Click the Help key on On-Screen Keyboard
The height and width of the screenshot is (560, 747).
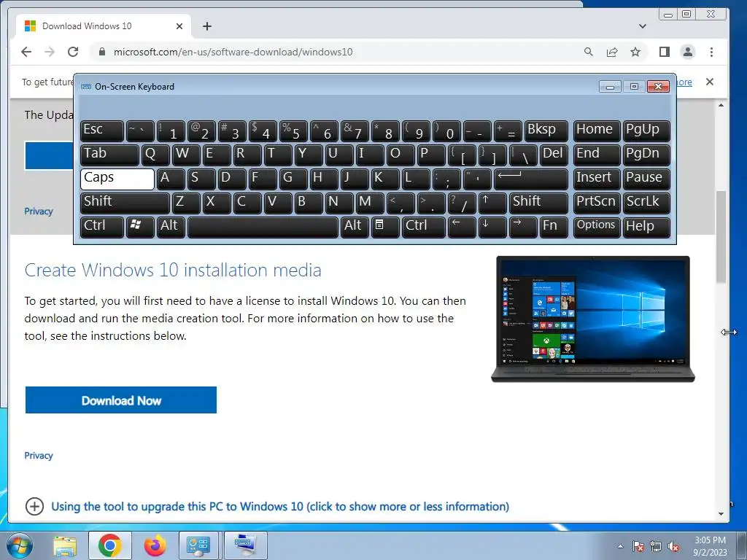[646, 227]
